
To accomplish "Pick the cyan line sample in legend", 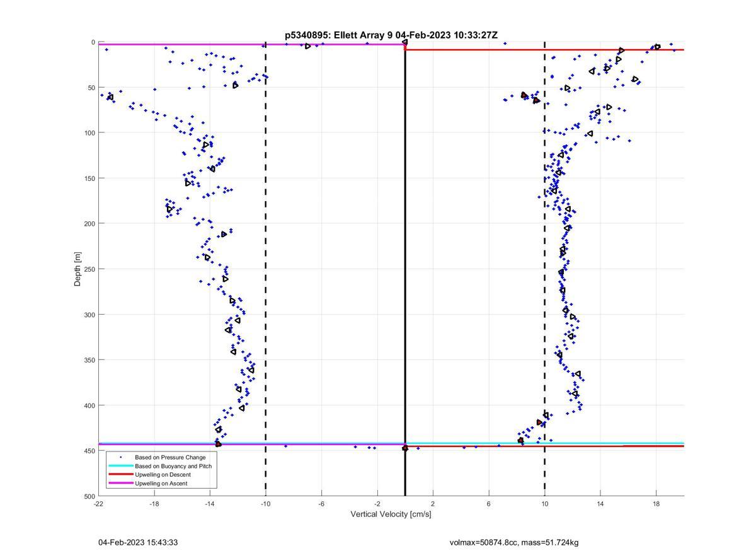I will coord(120,466).
